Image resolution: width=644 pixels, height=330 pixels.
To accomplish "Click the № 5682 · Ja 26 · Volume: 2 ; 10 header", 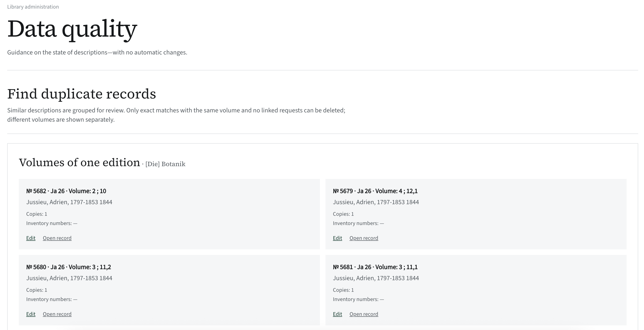I will tap(66, 191).
